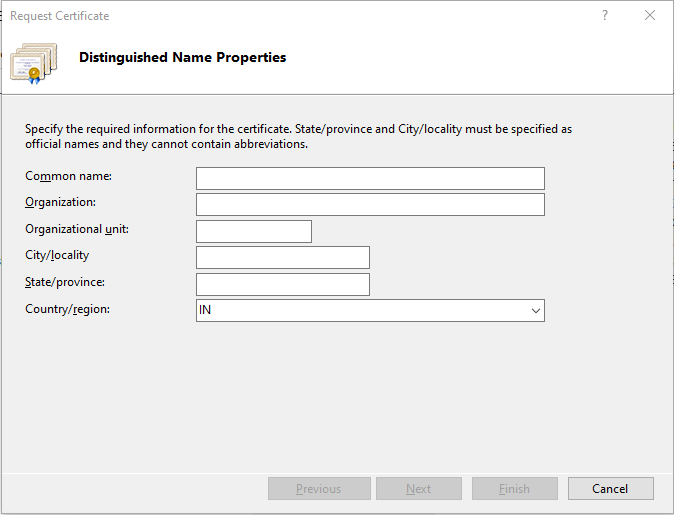Click the State/province label
This screenshot has height=515, width=674.
[x=65, y=282]
